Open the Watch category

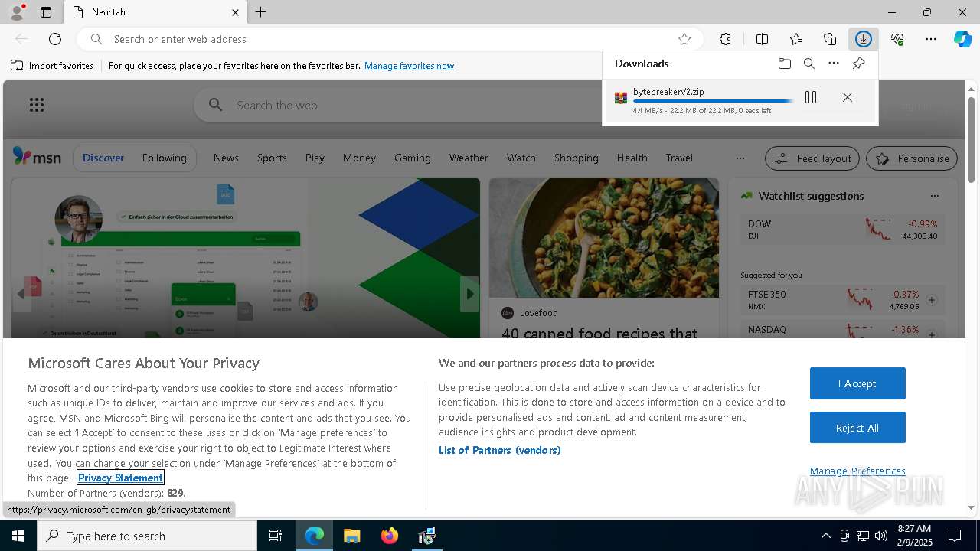pyautogui.click(x=521, y=158)
